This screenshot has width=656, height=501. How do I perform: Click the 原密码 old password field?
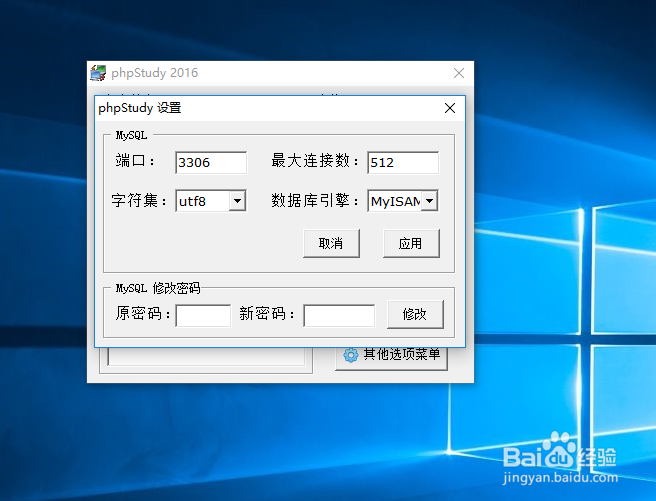point(203,315)
